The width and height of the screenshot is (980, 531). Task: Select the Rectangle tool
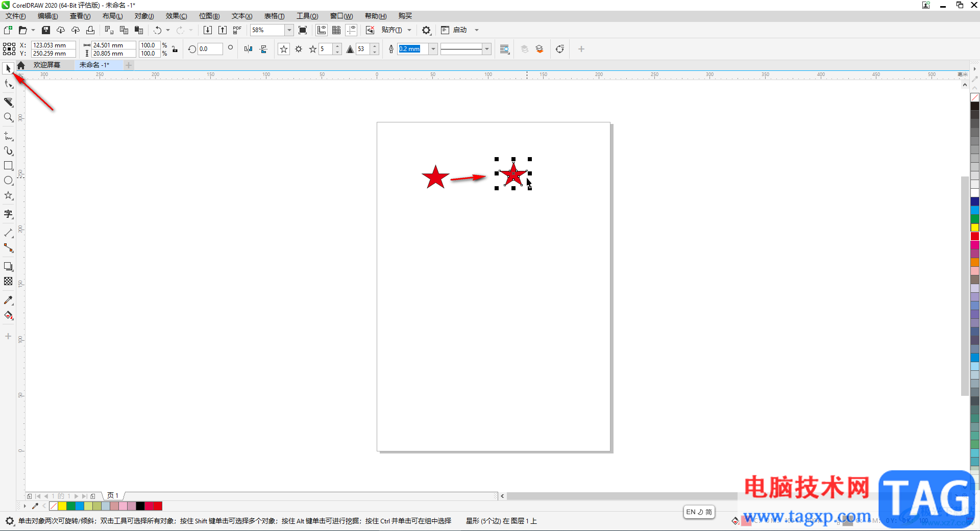[x=8, y=166]
